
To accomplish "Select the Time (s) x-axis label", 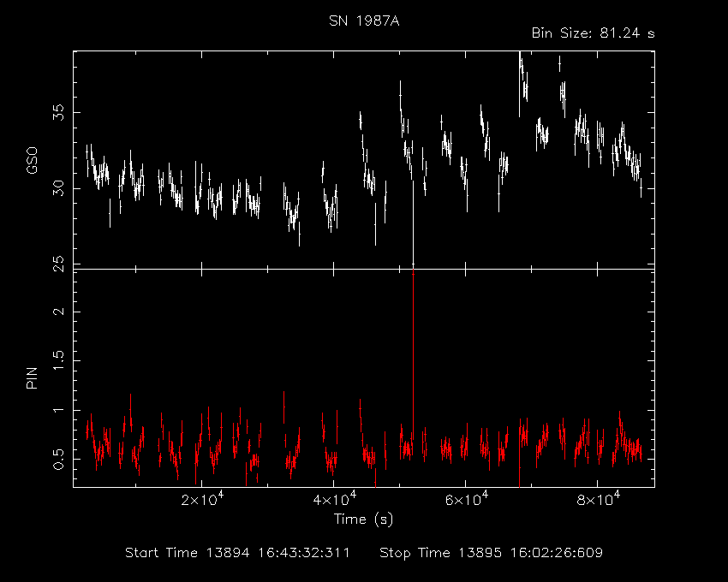I will pyautogui.click(x=363, y=519).
